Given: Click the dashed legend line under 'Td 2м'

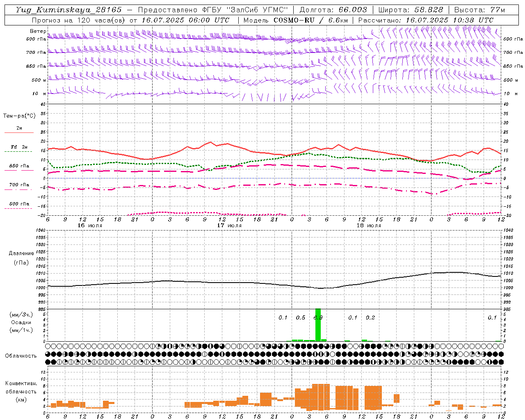Looking at the screenshot, I should click(19, 152).
